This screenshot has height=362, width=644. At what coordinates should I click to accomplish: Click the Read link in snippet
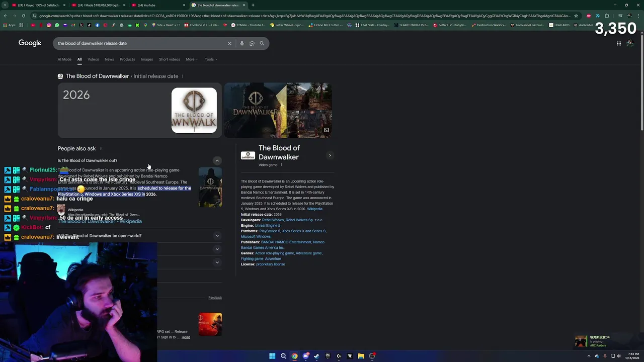(186, 337)
